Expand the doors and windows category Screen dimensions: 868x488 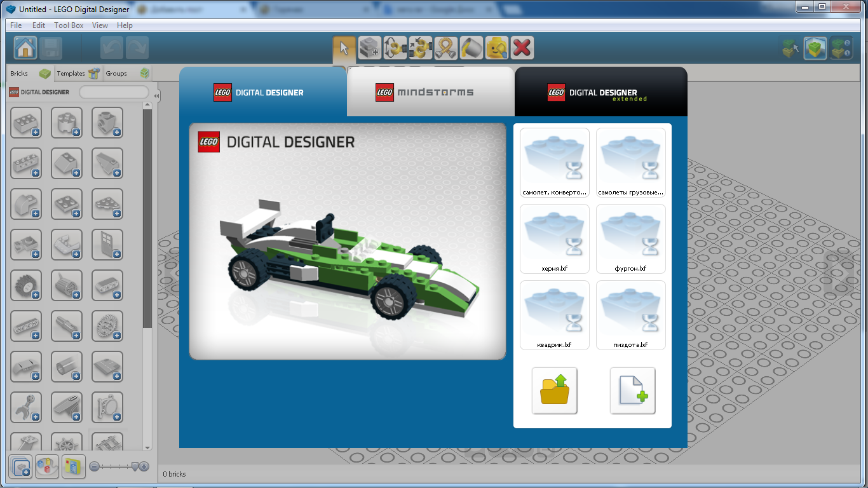tap(107, 245)
